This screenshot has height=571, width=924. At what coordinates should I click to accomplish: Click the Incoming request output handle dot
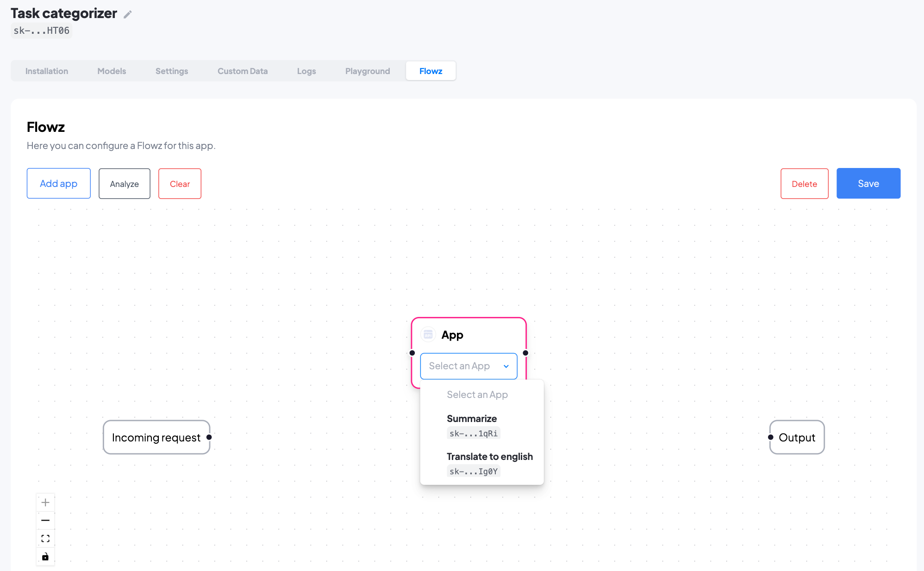tap(209, 437)
